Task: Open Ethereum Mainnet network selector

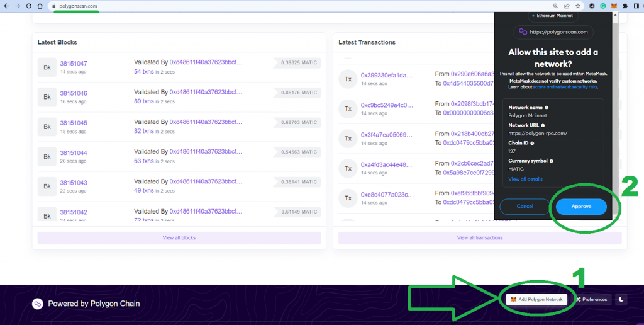Action: [x=553, y=16]
